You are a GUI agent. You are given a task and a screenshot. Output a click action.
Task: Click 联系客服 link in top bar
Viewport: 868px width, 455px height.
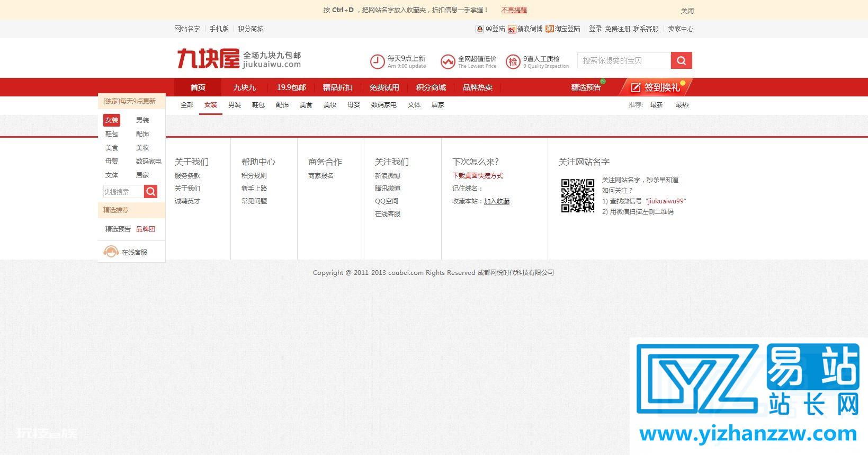coord(646,29)
